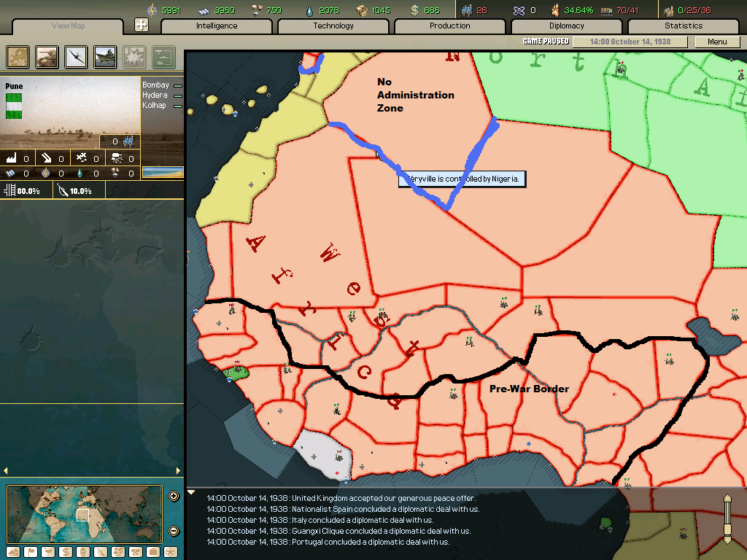Open the game Menu button
Screen dimensions: 747x560
pyautogui.click(x=717, y=42)
